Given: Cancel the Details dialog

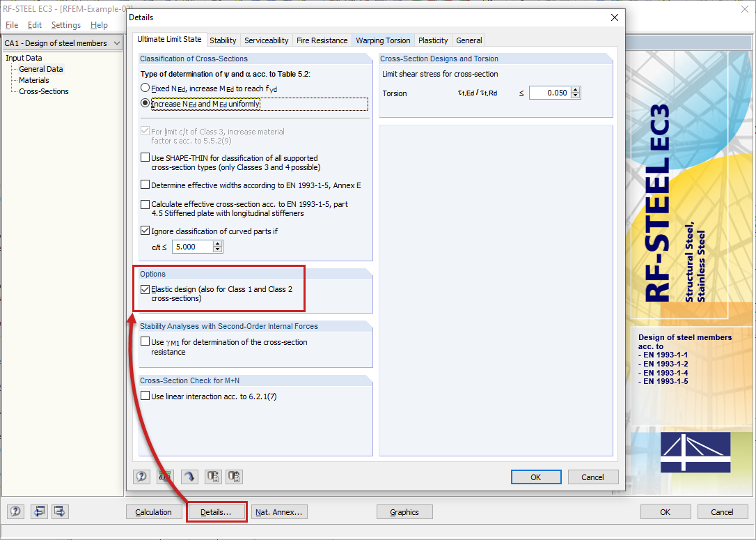Looking at the screenshot, I should pos(592,477).
